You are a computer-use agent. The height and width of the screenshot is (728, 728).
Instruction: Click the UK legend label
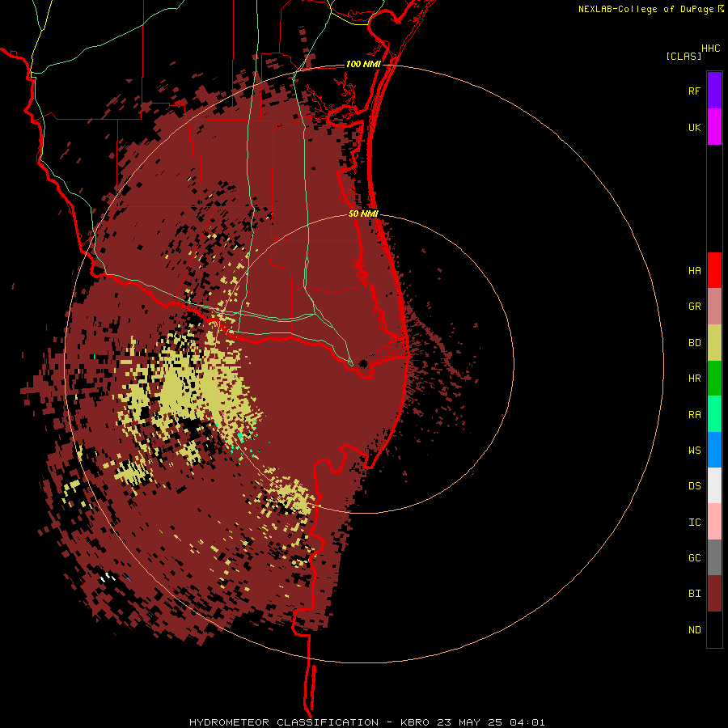point(694,127)
